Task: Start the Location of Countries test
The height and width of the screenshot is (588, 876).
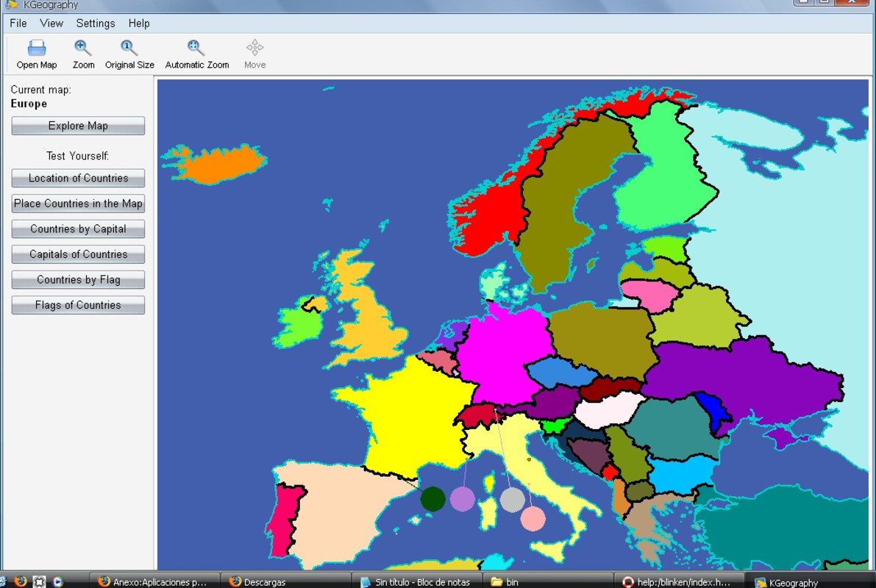Action: [x=78, y=178]
